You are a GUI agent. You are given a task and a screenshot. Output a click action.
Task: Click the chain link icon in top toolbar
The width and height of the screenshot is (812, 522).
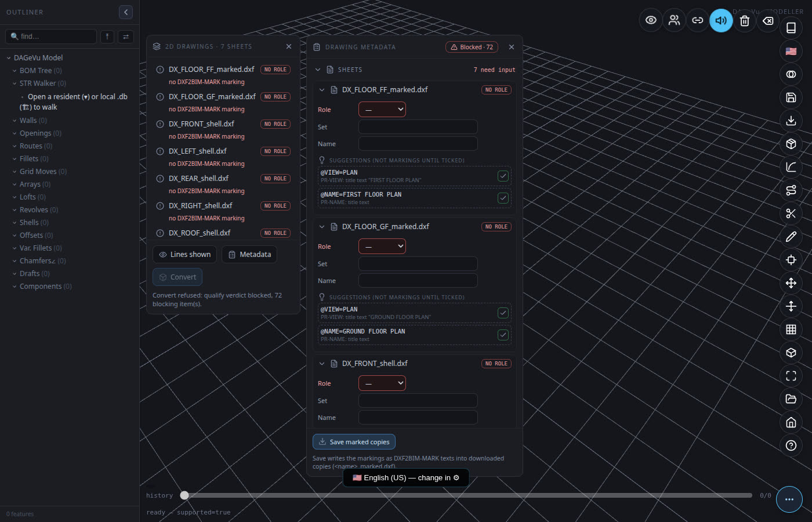point(698,20)
